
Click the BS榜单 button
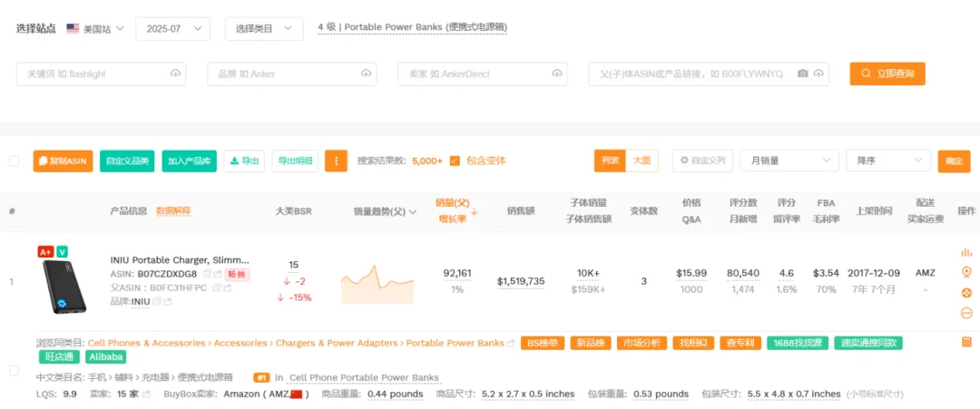(541, 343)
